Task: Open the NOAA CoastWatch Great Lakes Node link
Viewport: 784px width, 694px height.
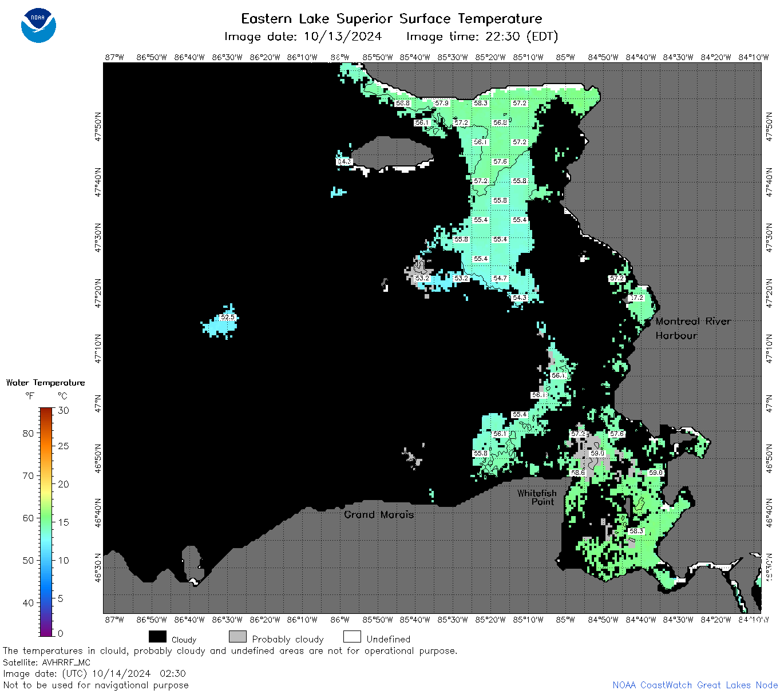Action: coord(695,685)
